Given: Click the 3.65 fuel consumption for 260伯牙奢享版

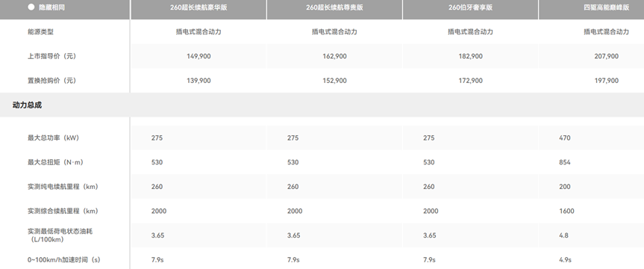Looking at the screenshot, I should tap(430, 235).
